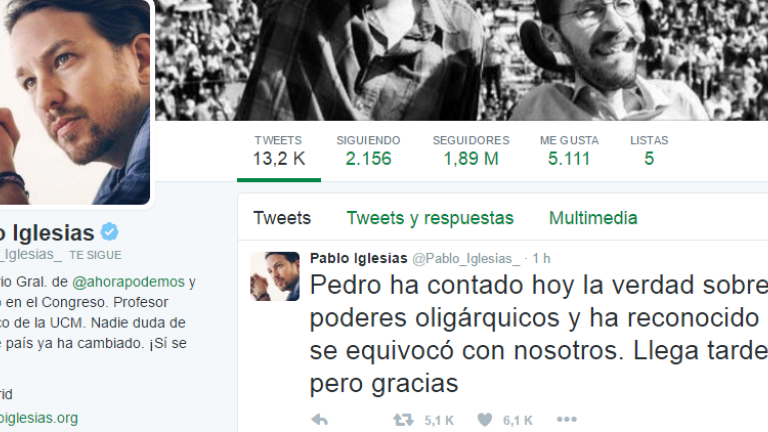Open the ME GUSTA 5.111 likes
Screen dimensions: 768x432
pyautogui.click(x=569, y=151)
